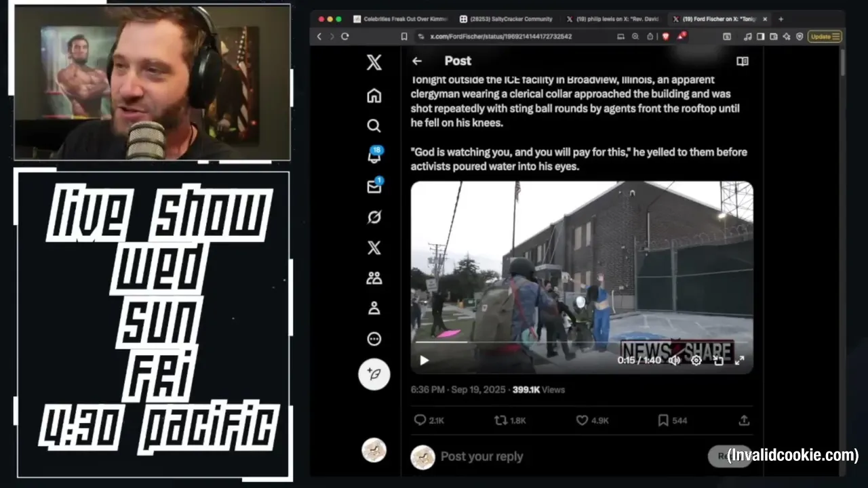Seek on the video progress bar
The image size is (868, 488).
(x=582, y=342)
